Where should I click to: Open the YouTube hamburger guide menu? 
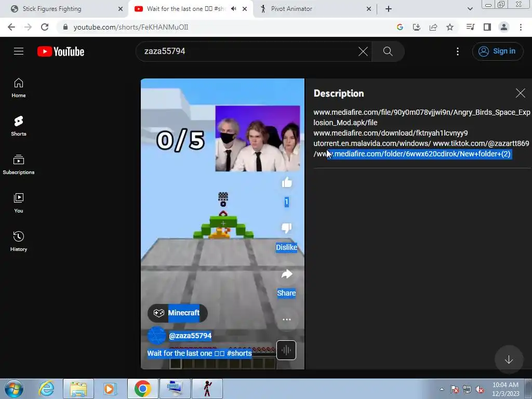(19, 51)
